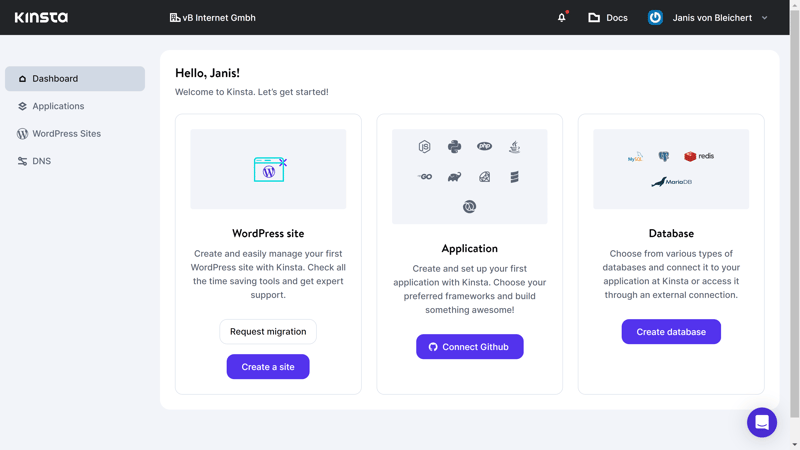Click the user avatar power icon
800x450 pixels.
655,17
